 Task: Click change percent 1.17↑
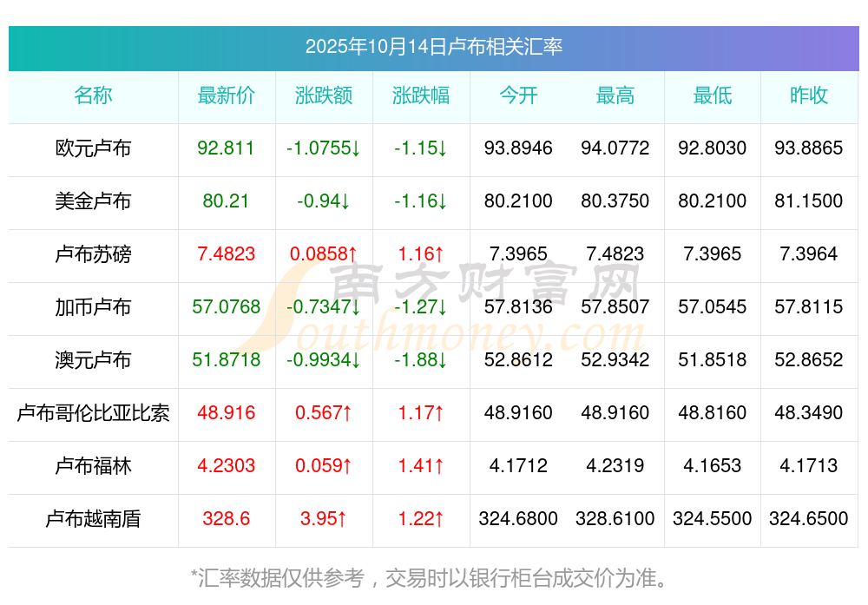(x=421, y=413)
